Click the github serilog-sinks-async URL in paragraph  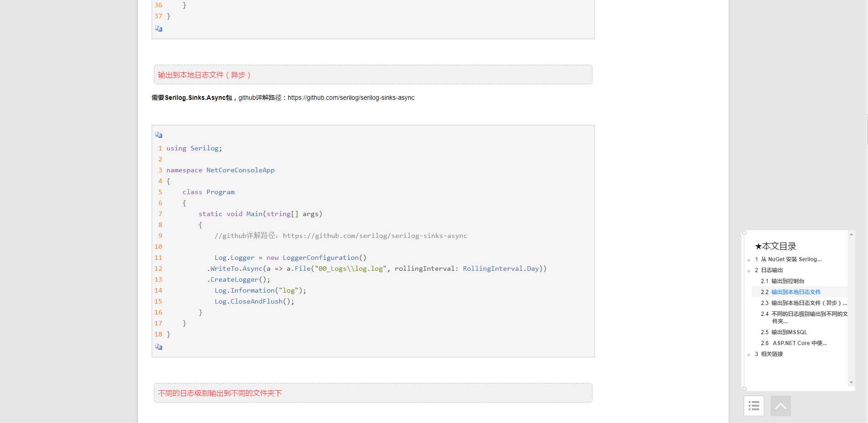[x=351, y=98]
